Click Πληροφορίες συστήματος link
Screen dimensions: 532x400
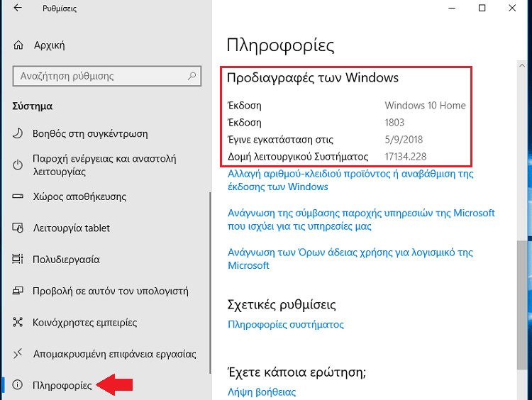tap(286, 324)
